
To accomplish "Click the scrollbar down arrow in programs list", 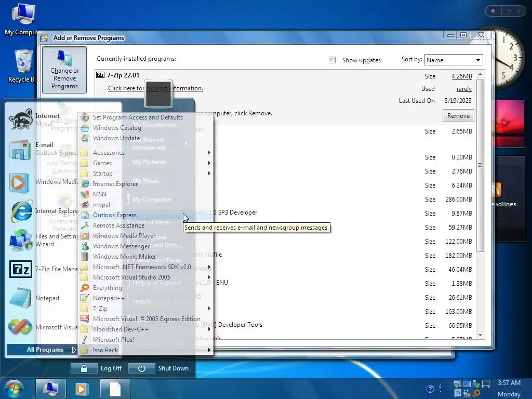I will [x=480, y=335].
